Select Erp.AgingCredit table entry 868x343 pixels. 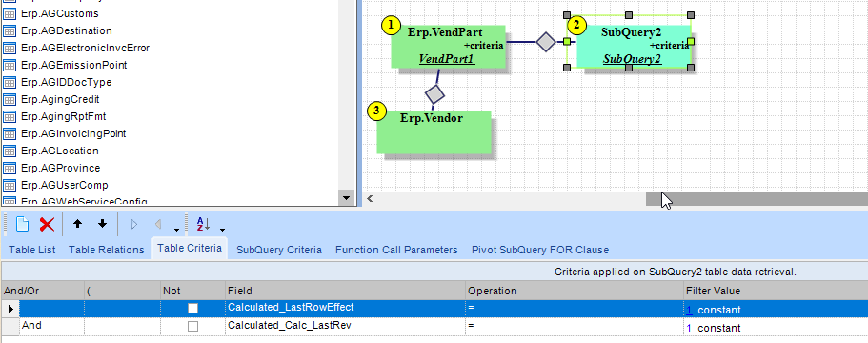(60, 99)
